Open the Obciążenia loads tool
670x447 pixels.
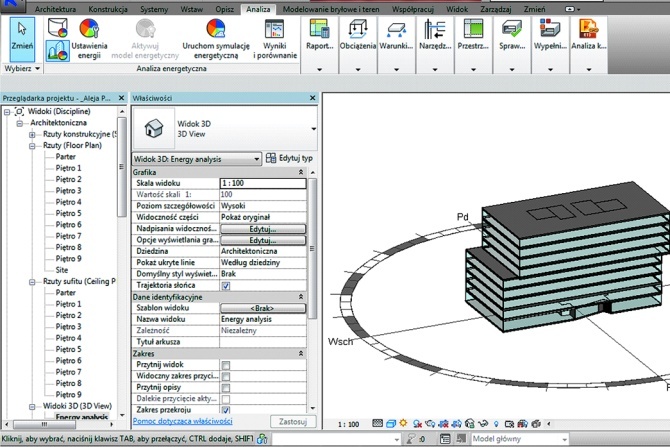tap(358, 29)
